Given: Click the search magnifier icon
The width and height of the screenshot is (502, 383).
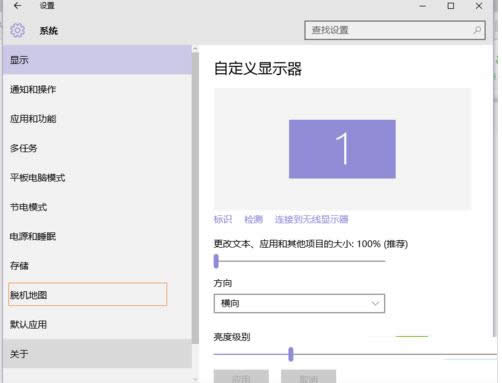Looking at the screenshot, I should click(477, 30).
